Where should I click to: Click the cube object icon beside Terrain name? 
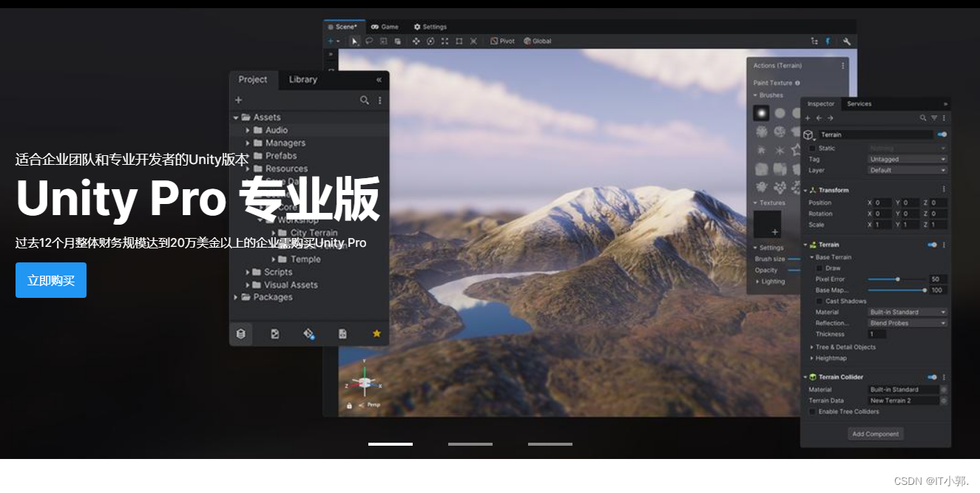pos(808,135)
